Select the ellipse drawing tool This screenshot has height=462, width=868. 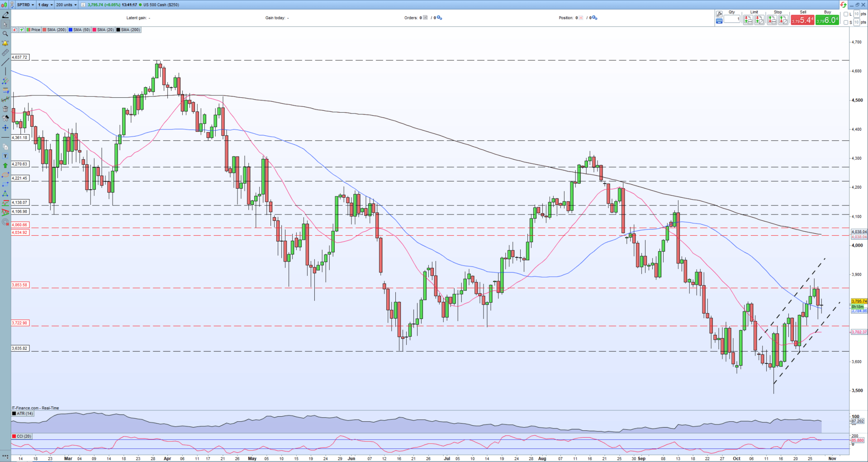click(5, 175)
